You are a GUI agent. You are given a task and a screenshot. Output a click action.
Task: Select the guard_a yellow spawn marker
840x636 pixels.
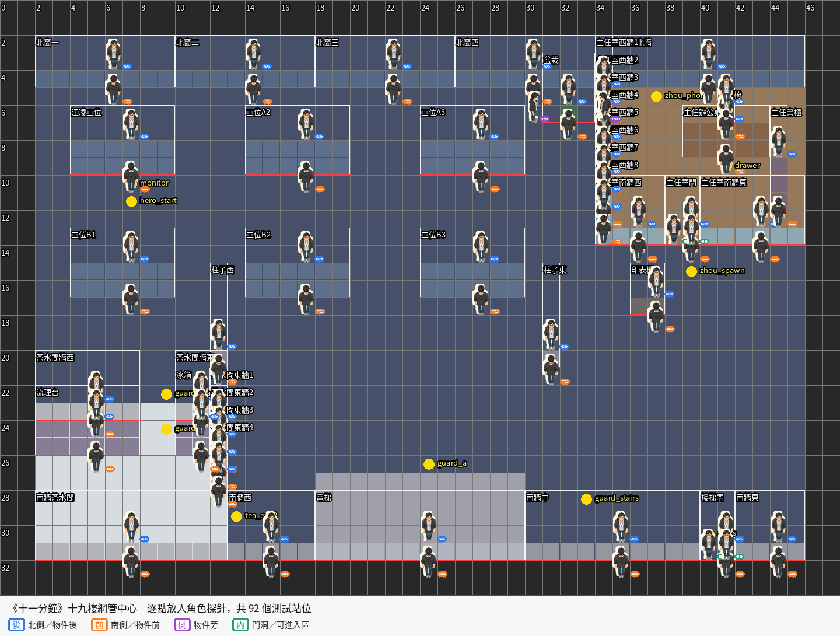coord(429,464)
